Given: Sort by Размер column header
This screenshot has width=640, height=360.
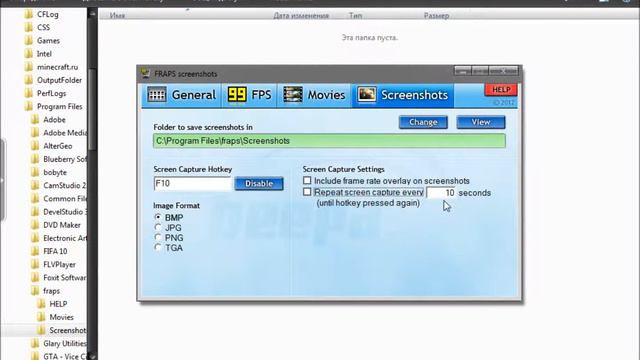Looking at the screenshot, I should tap(436, 16).
